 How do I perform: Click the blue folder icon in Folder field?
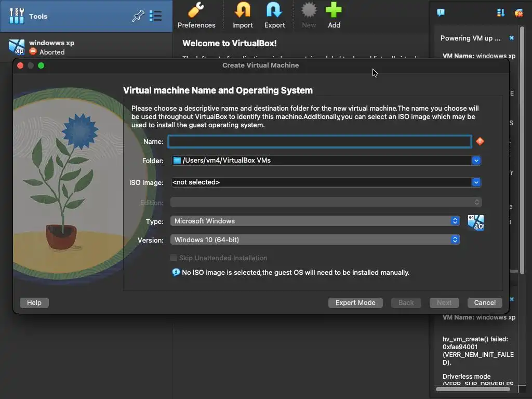[177, 160]
